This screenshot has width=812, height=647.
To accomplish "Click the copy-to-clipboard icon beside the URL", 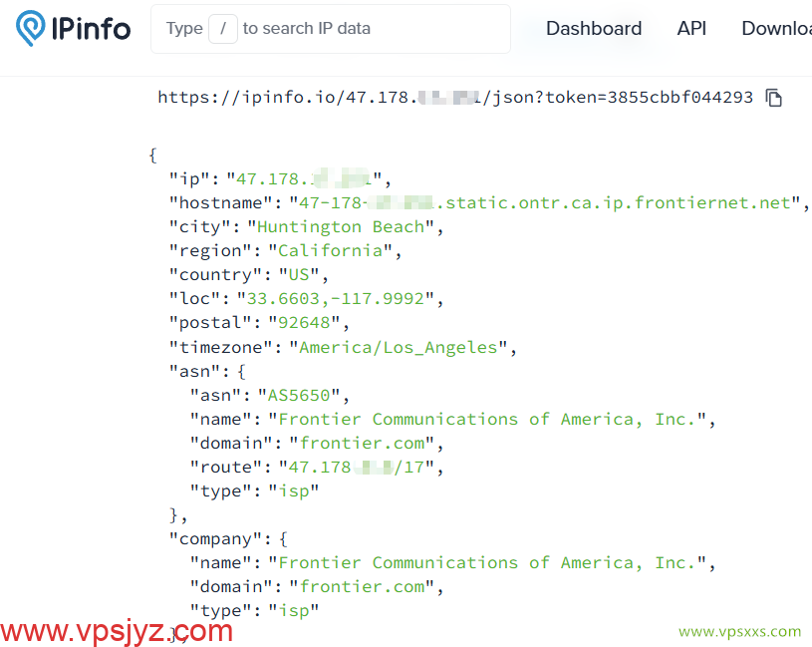I will pos(774,98).
